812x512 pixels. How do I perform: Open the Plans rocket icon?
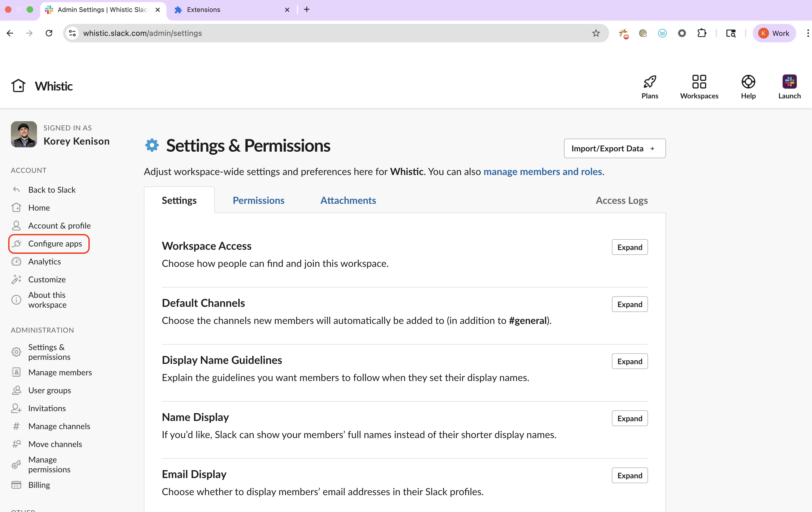[x=649, y=82]
